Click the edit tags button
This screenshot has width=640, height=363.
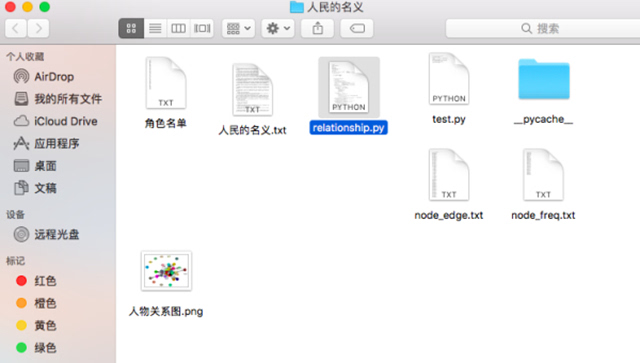click(357, 28)
